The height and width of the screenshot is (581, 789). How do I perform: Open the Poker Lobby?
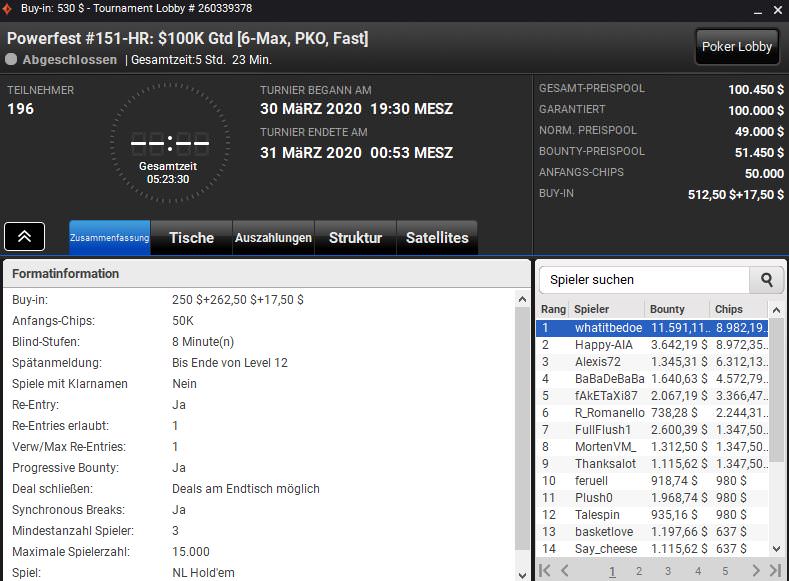pyautogui.click(x=737, y=46)
